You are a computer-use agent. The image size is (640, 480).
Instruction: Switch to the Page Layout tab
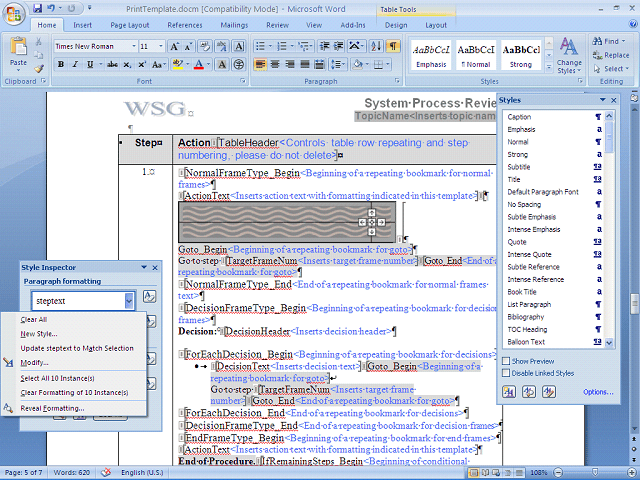130,24
